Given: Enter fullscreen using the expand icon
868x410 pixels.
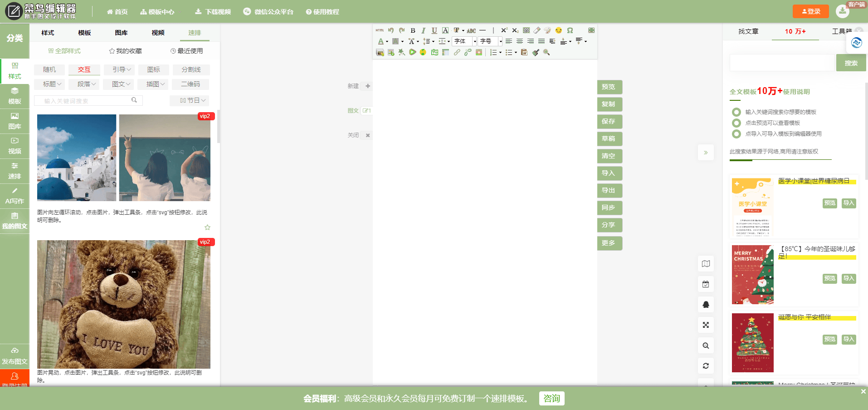Looking at the screenshot, I should click(x=706, y=325).
